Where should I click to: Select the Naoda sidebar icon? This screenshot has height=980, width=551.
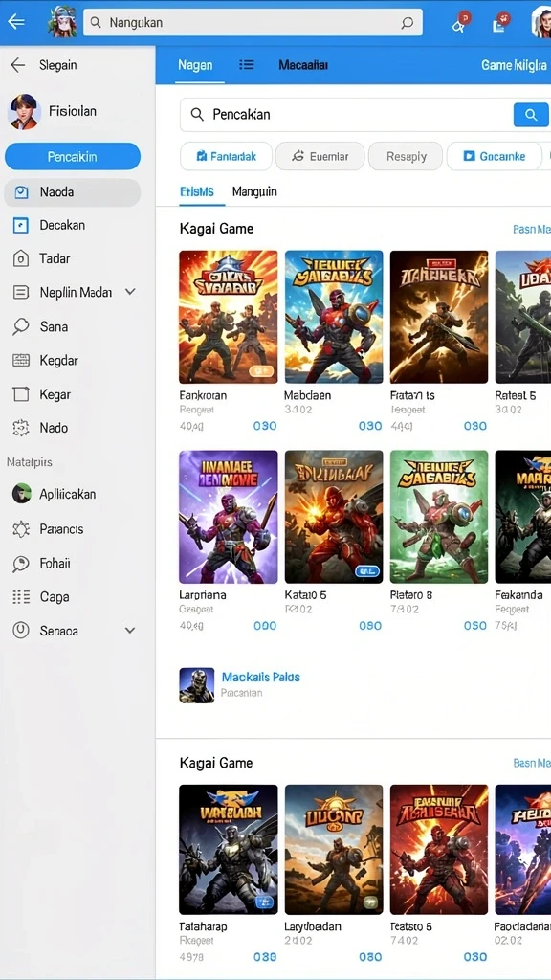(x=21, y=192)
